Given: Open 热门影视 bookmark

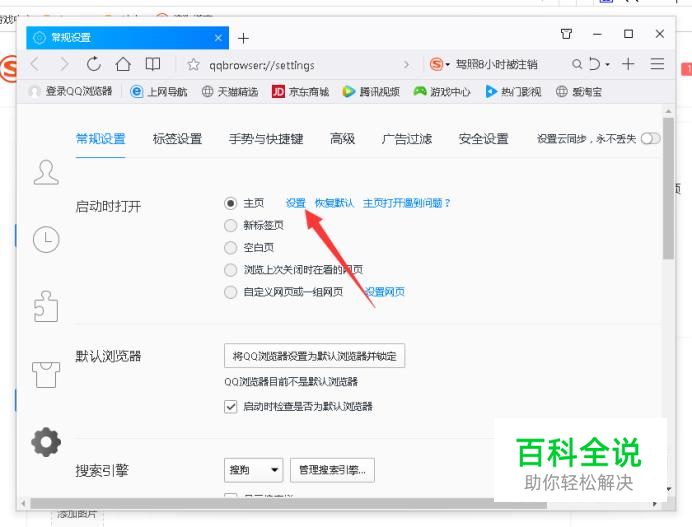Looking at the screenshot, I should click(513, 91).
